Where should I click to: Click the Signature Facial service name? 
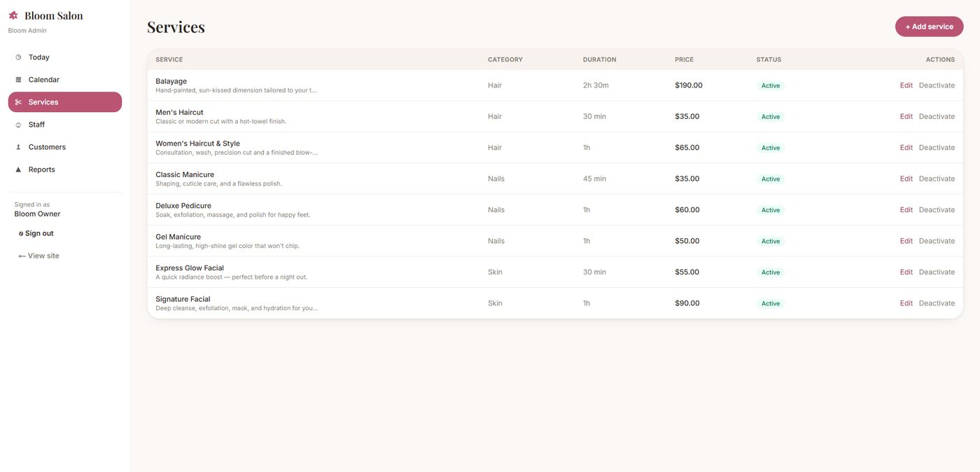(x=183, y=299)
